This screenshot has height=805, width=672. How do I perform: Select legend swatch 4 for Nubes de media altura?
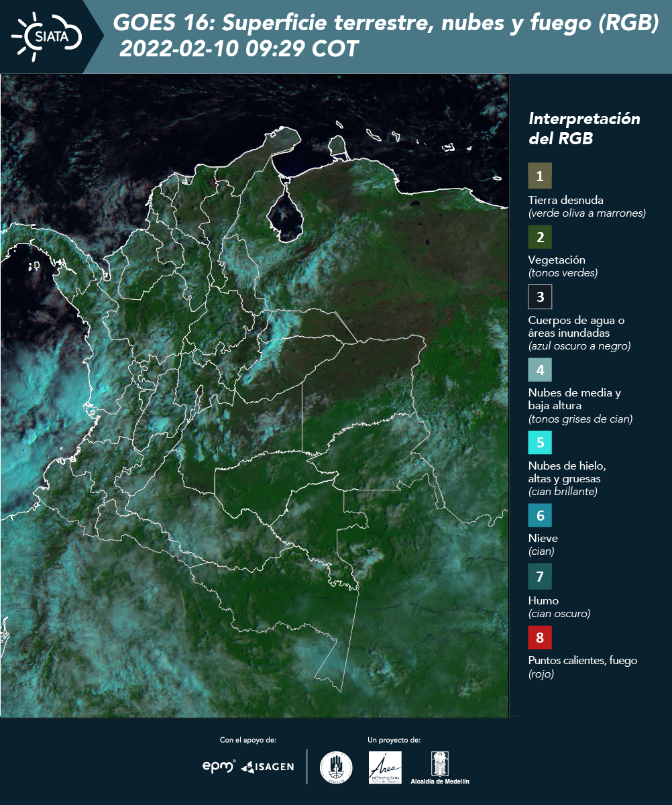pos(540,369)
